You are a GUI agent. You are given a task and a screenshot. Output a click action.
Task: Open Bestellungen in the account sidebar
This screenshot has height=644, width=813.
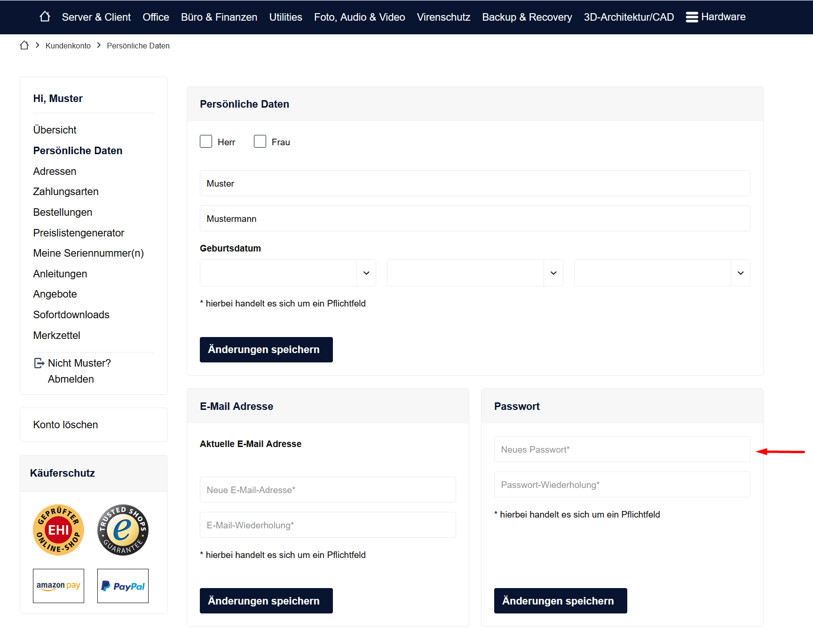pos(63,212)
